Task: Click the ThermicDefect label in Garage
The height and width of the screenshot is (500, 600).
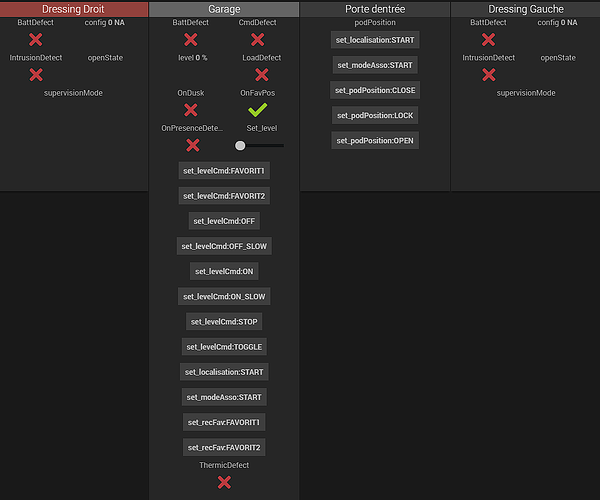Action: coord(224,465)
